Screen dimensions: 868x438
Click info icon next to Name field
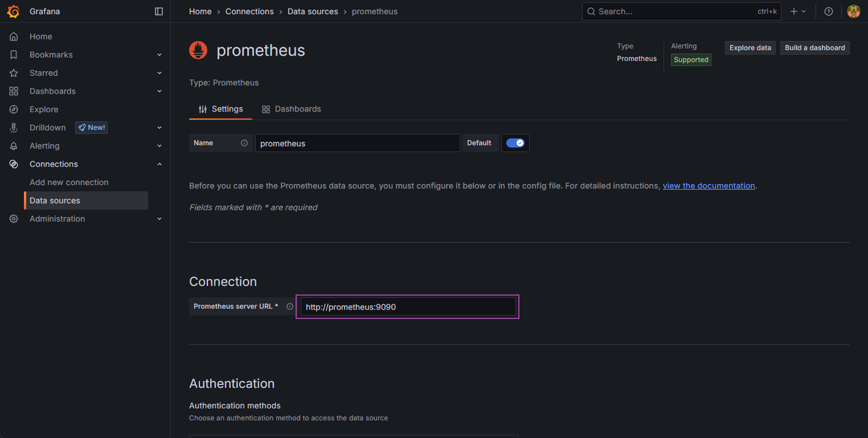(x=244, y=143)
